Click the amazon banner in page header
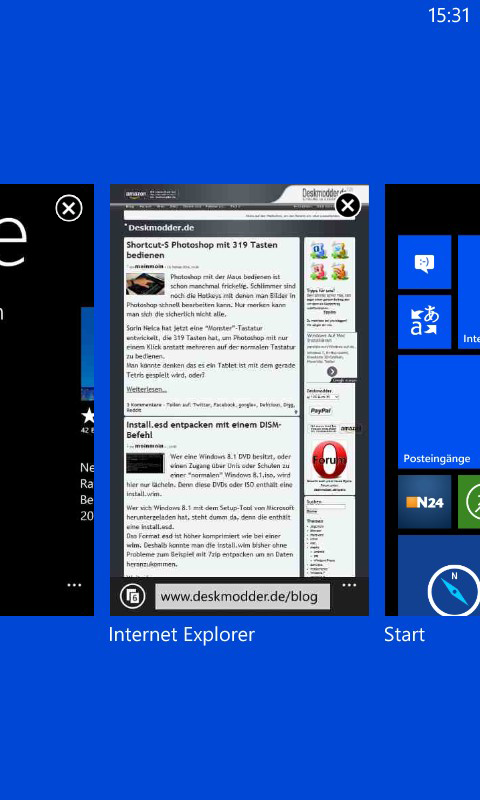480x800 pixels. 152,194
